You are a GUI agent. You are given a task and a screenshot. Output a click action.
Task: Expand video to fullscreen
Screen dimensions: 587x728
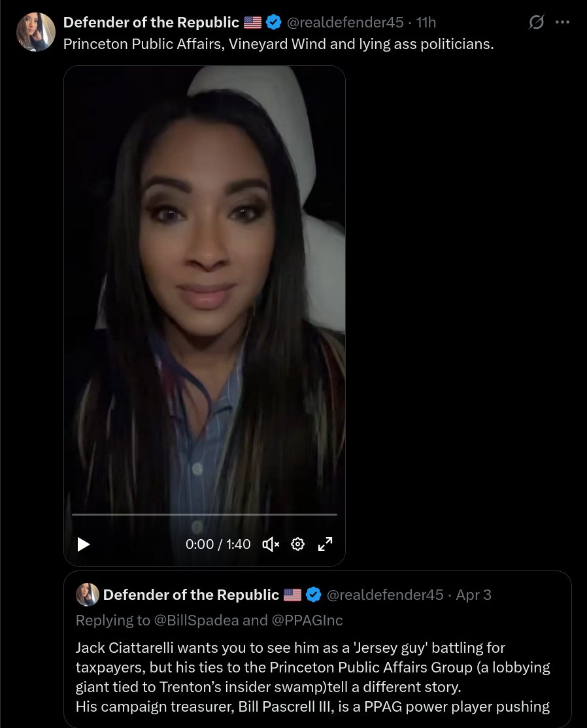325,544
